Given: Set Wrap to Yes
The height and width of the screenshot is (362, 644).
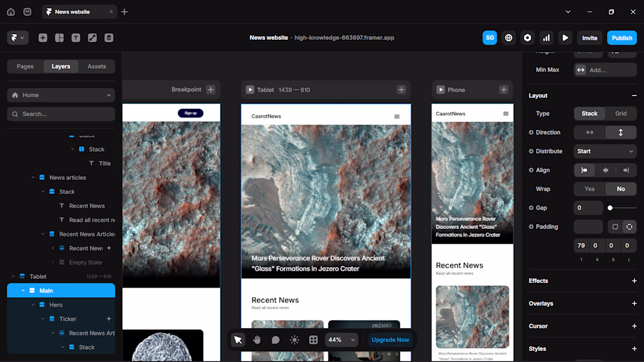Looking at the screenshot, I should click(590, 189).
